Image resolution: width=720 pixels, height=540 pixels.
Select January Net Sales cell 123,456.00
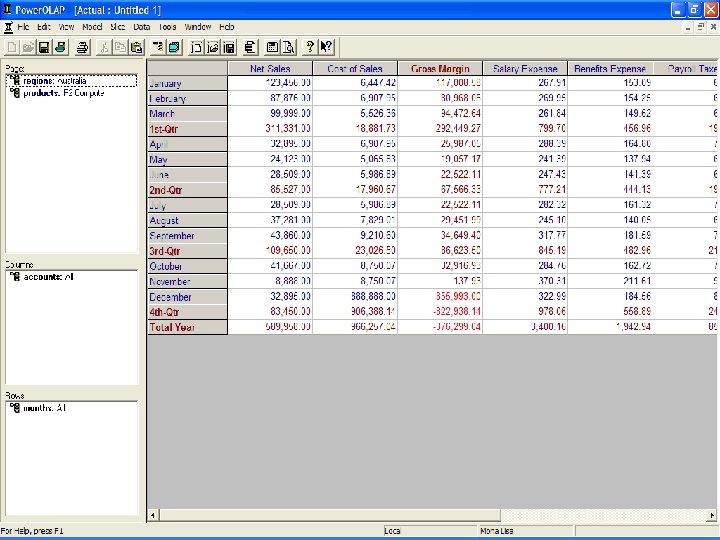click(270, 83)
